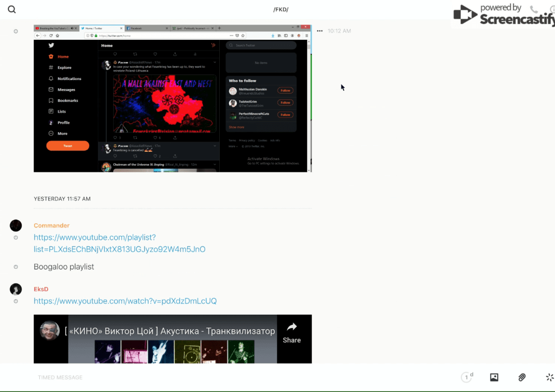This screenshot has height=392, width=555.
Task: Open the image upload icon
Action: pos(494,377)
